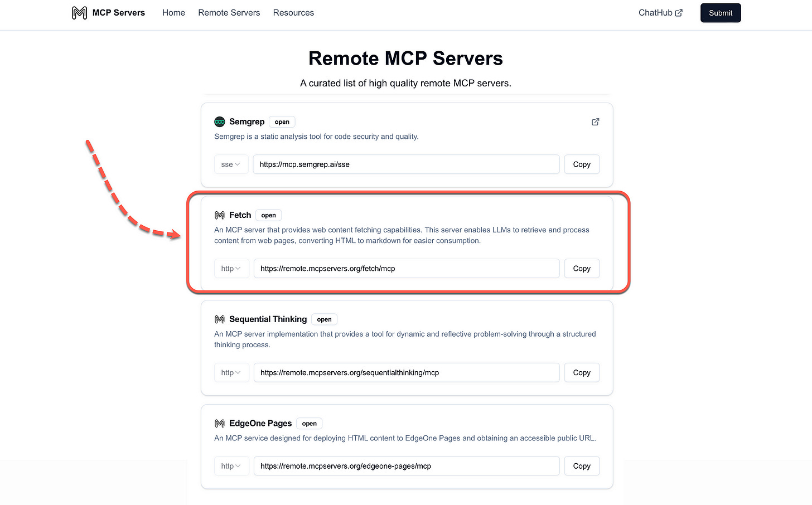Click the EdgeOne Pages server icon
Screen dimensions: 812x505
click(219, 423)
